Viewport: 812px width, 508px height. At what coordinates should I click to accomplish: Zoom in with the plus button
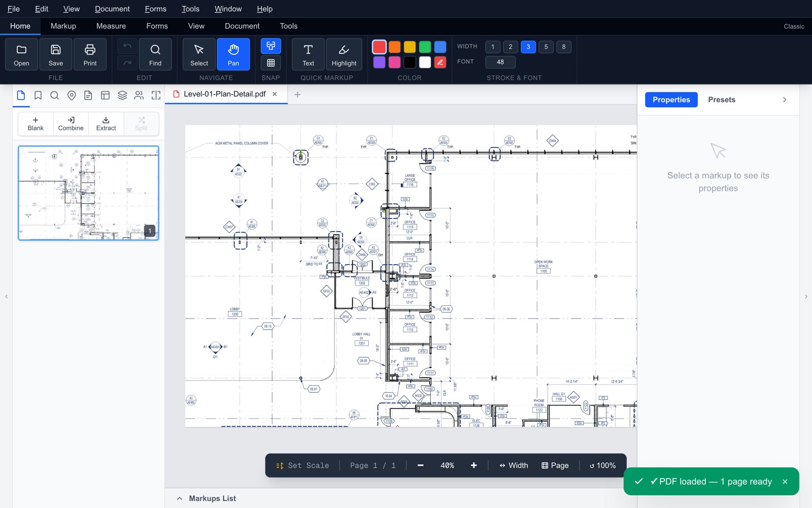click(x=473, y=465)
